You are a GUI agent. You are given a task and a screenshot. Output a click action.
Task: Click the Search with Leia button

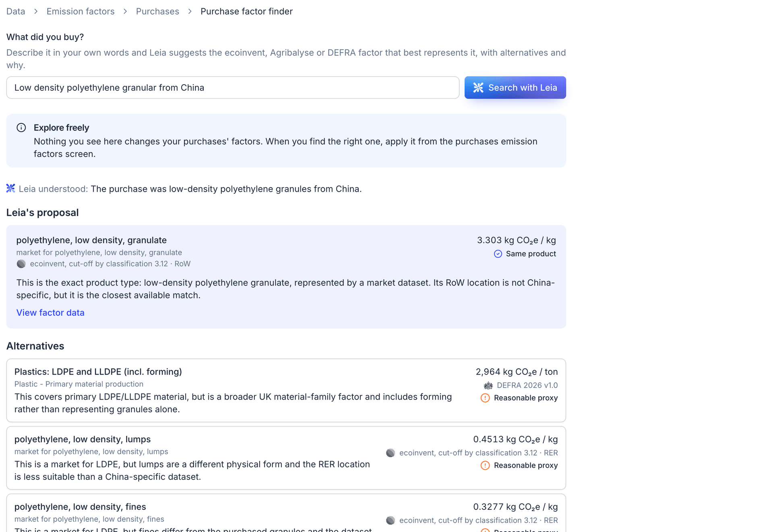[515, 87]
